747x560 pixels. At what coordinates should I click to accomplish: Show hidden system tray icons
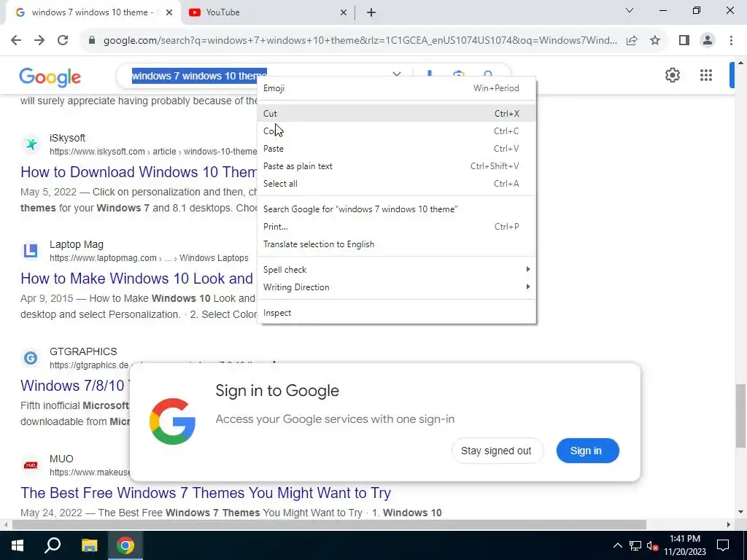point(617,545)
